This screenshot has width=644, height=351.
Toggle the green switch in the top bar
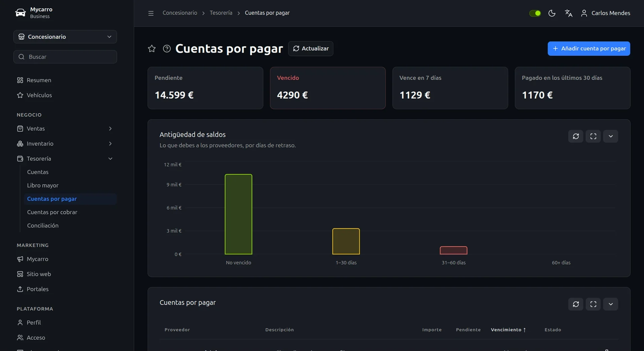[535, 13]
